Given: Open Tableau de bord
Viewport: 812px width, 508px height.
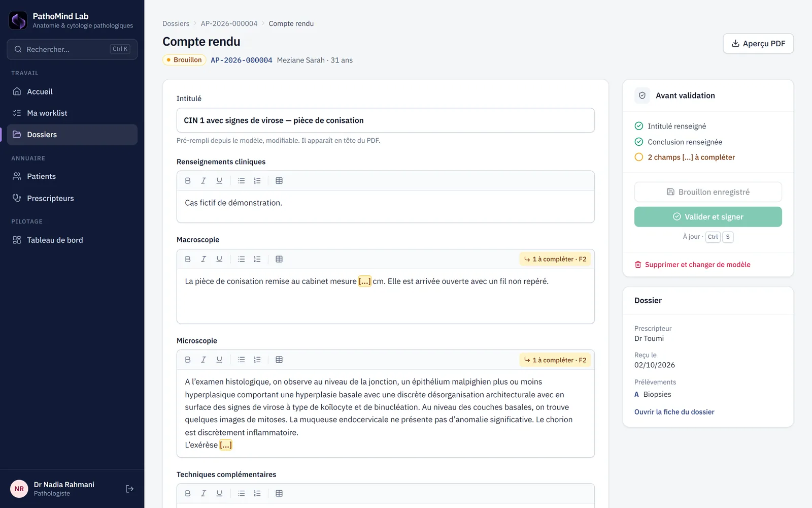Looking at the screenshot, I should [x=72, y=240].
